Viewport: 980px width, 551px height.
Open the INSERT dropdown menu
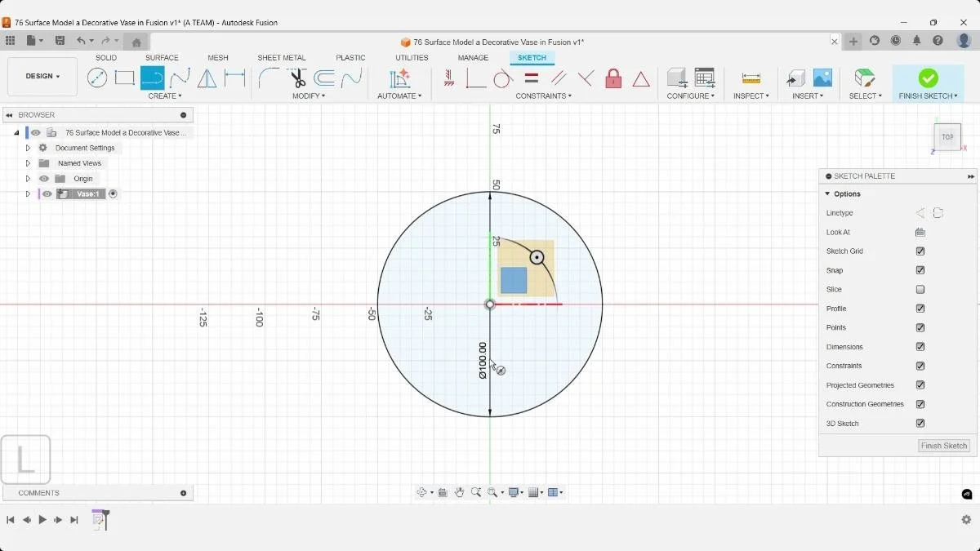pyautogui.click(x=808, y=96)
